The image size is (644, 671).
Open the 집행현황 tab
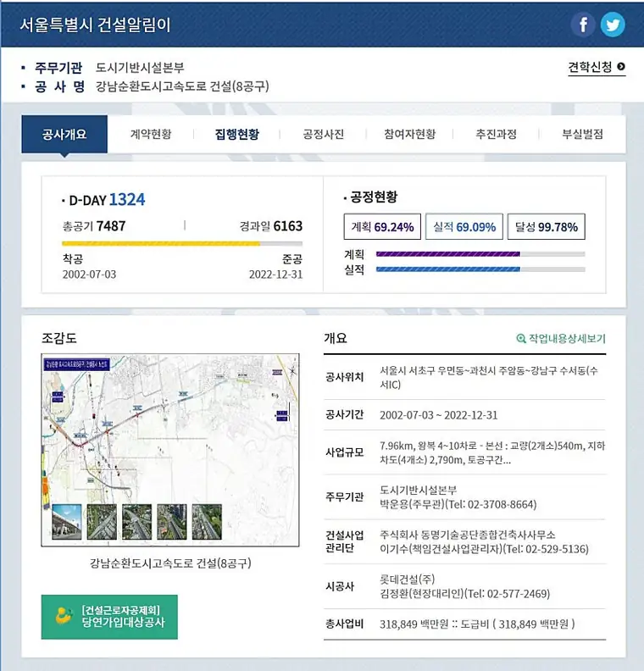tap(236, 134)
